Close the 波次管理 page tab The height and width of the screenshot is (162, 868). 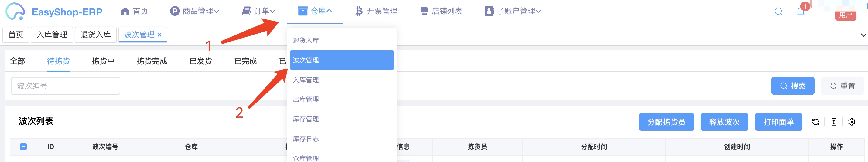(x=159, y=35)
